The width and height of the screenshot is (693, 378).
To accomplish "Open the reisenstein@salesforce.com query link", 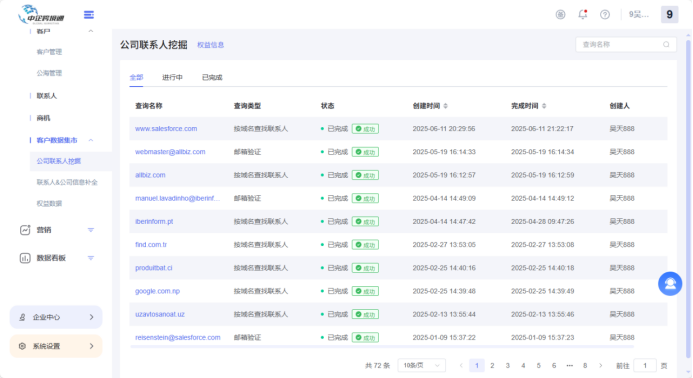I will point(178,337).
